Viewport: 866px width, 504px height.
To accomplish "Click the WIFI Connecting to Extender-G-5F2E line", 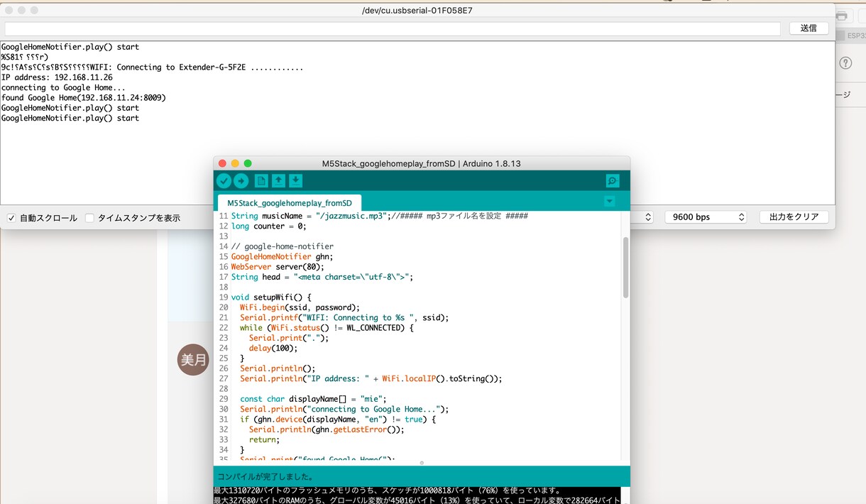I will (x=152, y=67).
